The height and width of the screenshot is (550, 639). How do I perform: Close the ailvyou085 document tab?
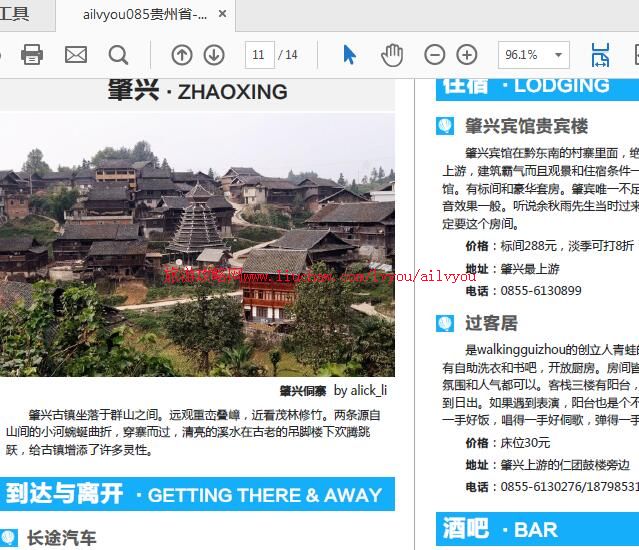222,15
